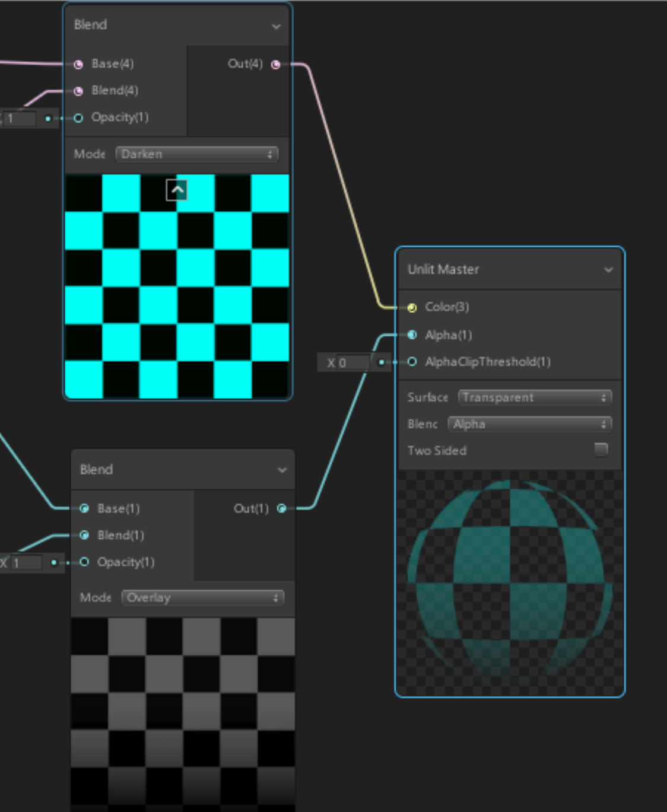Open the Mode dropdown set to Darken
The image size is (667, 812).
[x=196, y=154]
